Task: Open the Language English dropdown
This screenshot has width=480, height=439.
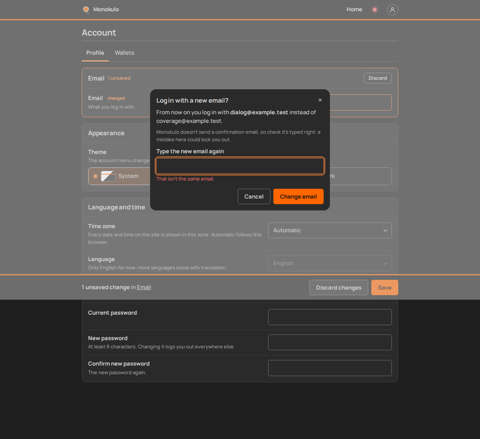Action: (330, 263)
